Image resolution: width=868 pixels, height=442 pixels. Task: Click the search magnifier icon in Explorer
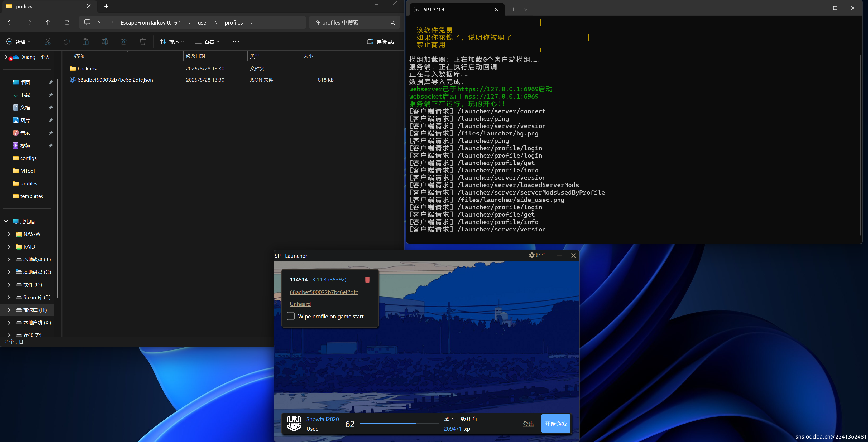[392, 23]
